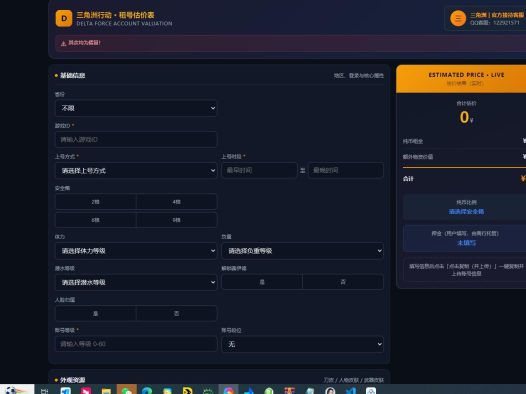
Task: Click the large 0 price value
Action: pyautogui.click(x=464, y=117)
